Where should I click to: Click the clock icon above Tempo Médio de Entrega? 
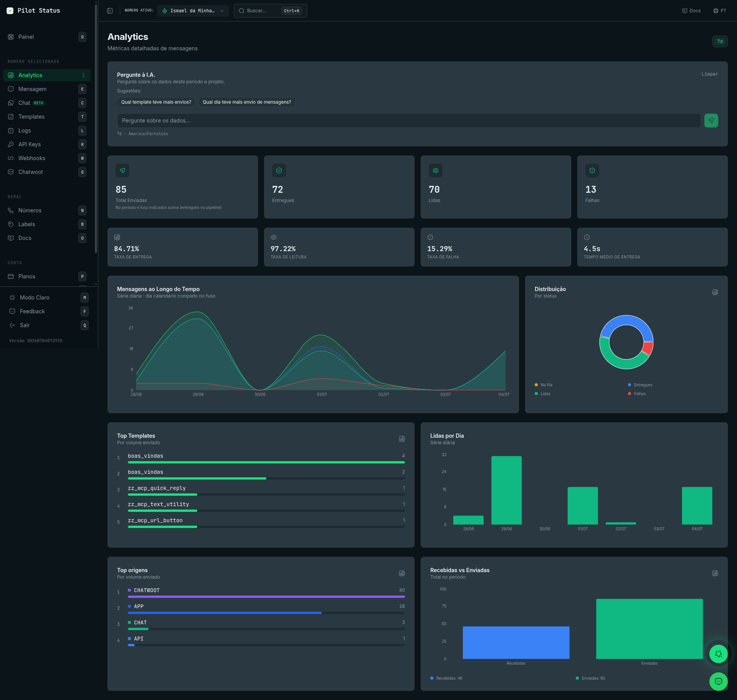[587, 237]
